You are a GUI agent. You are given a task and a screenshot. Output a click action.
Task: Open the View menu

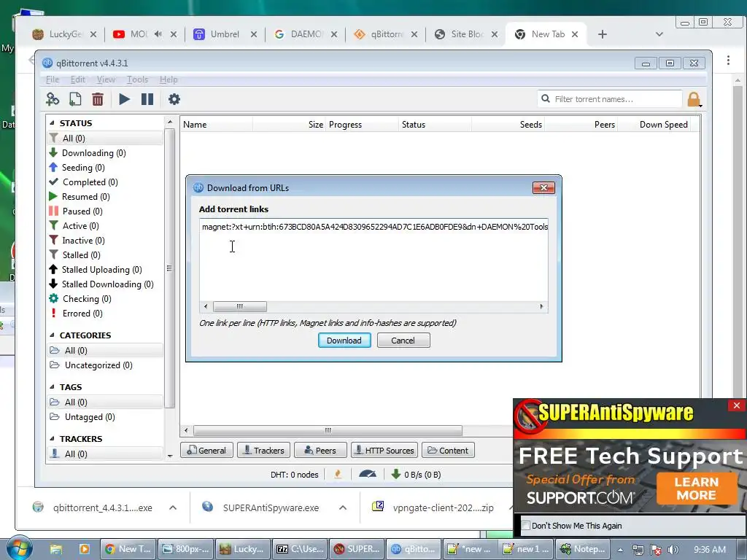[x=106, y=79]
